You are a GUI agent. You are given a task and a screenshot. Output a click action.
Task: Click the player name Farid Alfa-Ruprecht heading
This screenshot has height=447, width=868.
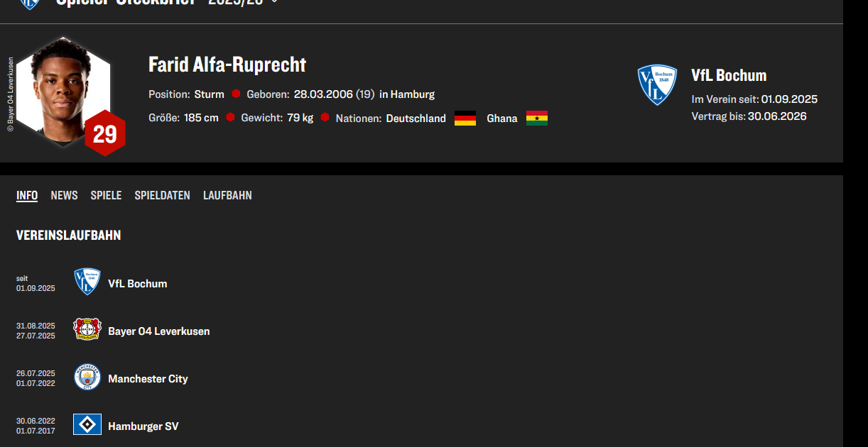point(227,65)
